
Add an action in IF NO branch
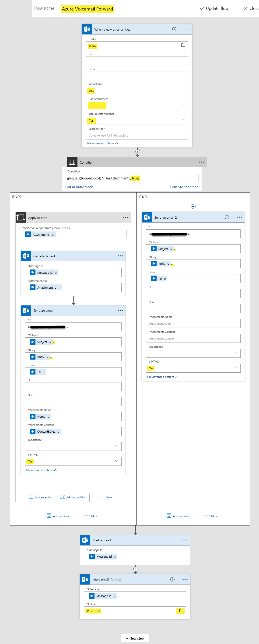[178, 516]
